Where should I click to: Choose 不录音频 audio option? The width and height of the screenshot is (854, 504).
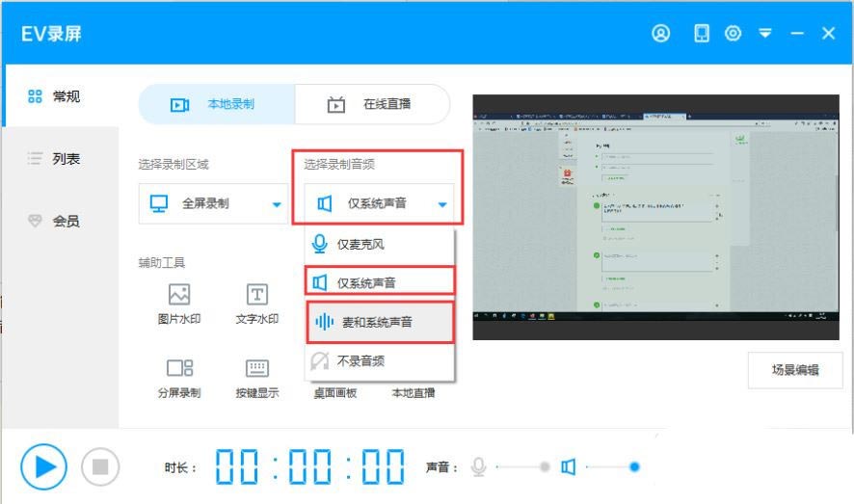tap(379, 360)
